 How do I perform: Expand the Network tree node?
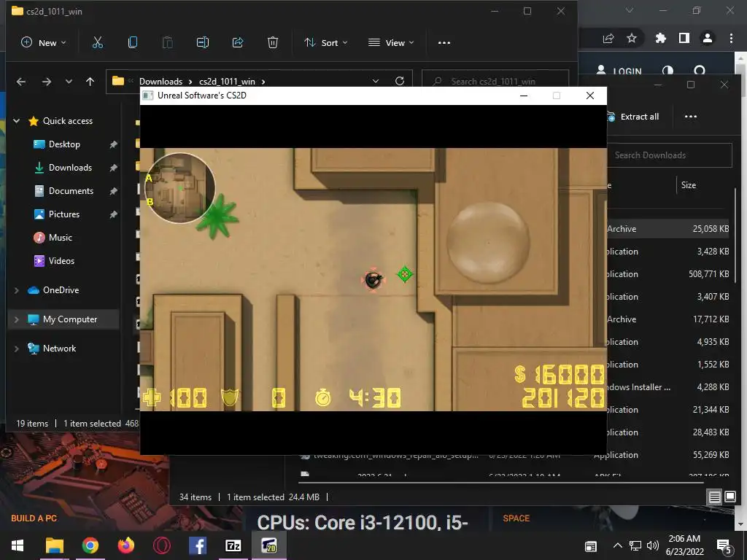16,349
